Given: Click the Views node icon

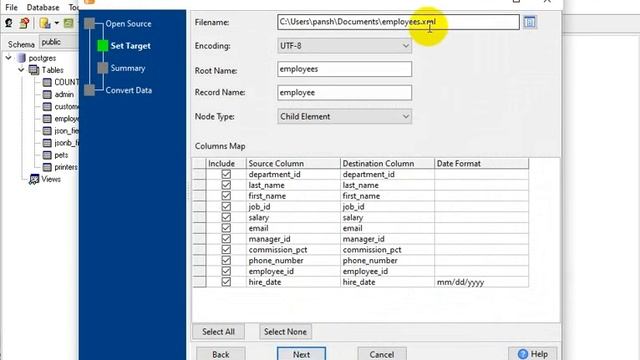Looking at the screenshot, I should pos(34,179).
